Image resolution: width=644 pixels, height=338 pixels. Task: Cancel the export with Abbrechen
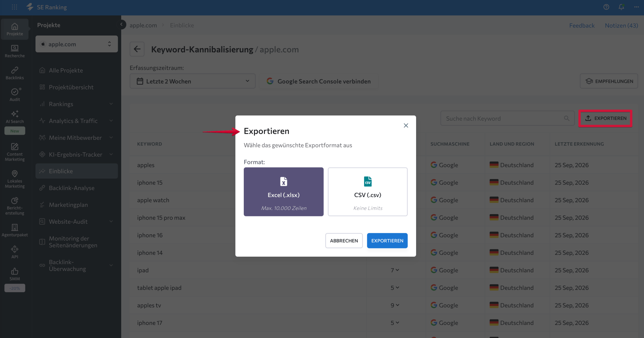pyautogui.click(x=344, y=241)
